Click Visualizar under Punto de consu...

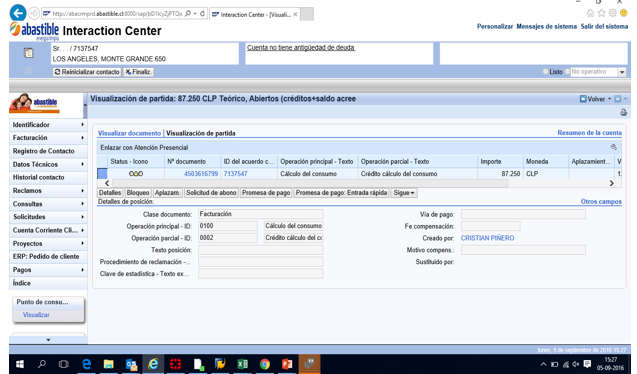coord(36,315)
